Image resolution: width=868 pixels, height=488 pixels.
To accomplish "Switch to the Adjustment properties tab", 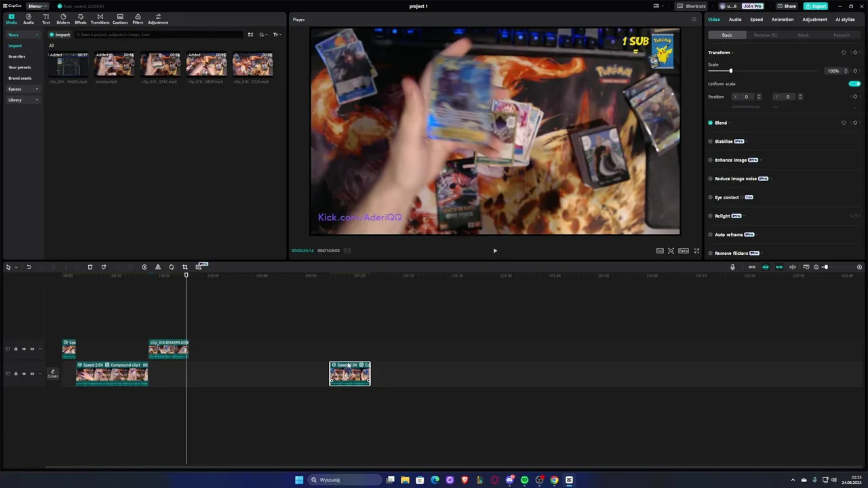I will coord(814,20).
